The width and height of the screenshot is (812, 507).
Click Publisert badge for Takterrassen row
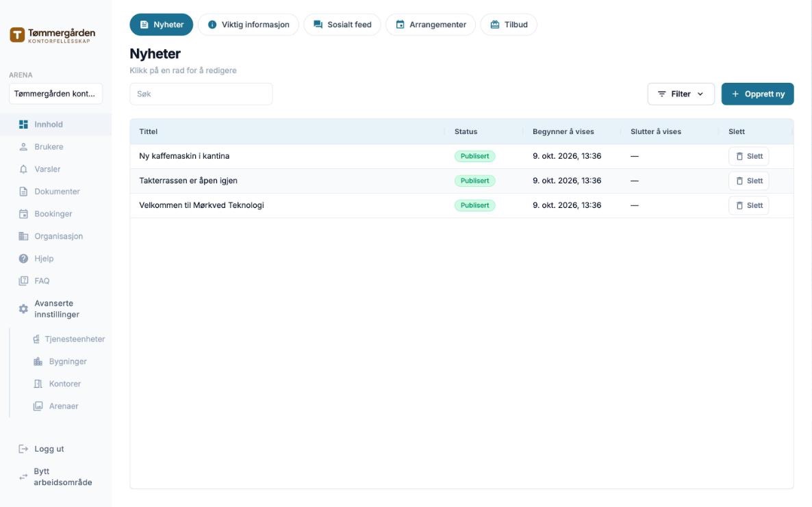[475, 181]
